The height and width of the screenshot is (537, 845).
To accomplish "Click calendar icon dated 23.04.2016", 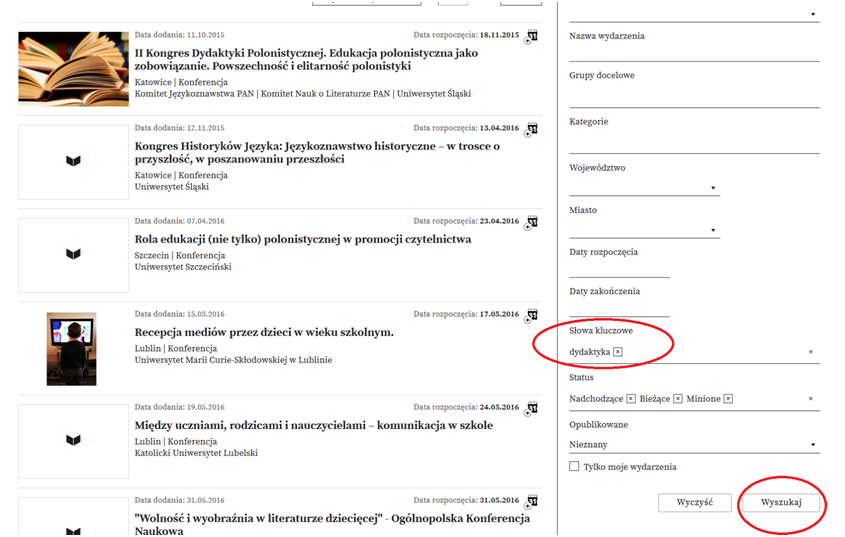I will (532, 222).
